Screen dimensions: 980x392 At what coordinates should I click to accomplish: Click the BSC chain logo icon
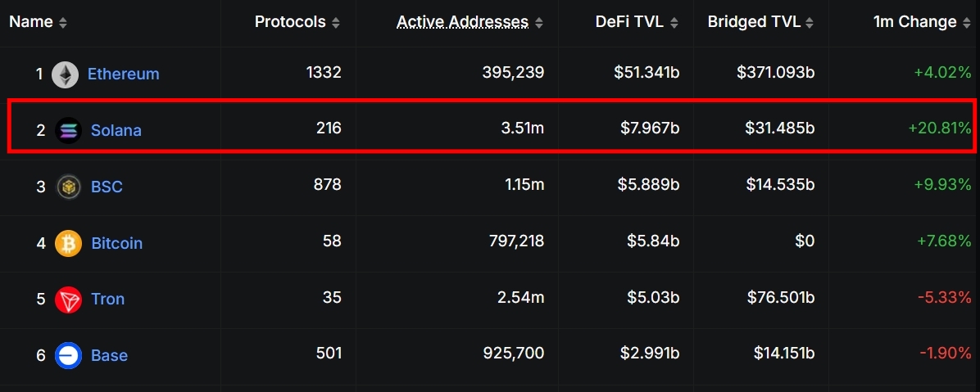point(68,187)
